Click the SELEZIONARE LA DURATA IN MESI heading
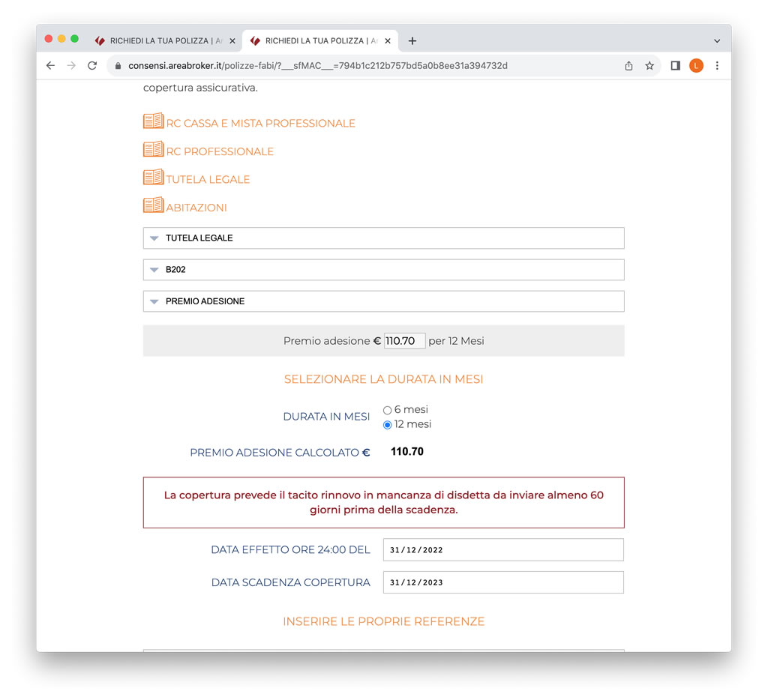 383,379
